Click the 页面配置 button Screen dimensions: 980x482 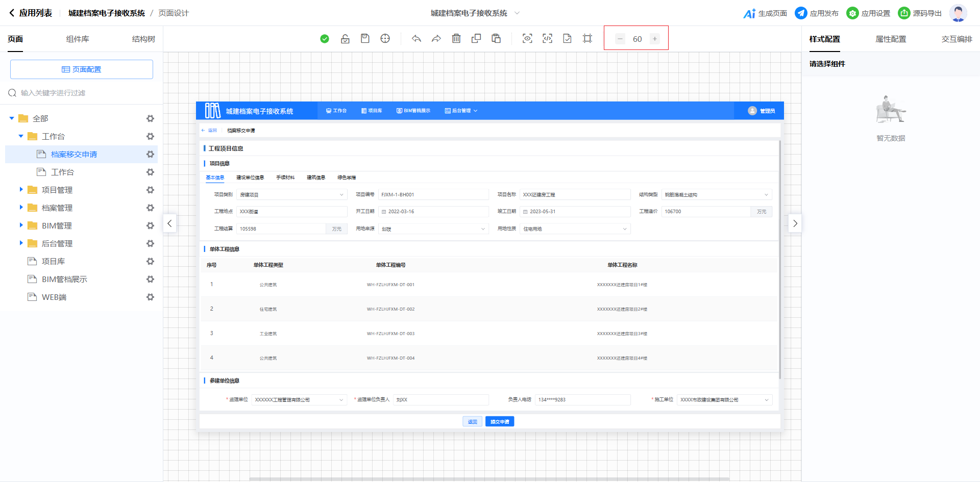[x=82, y=69]
